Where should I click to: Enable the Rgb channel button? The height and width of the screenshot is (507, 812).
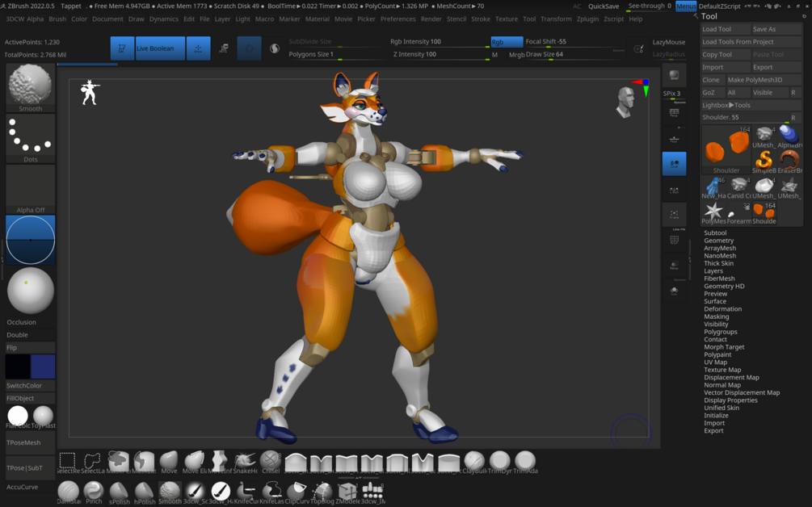tap(507, 42)
